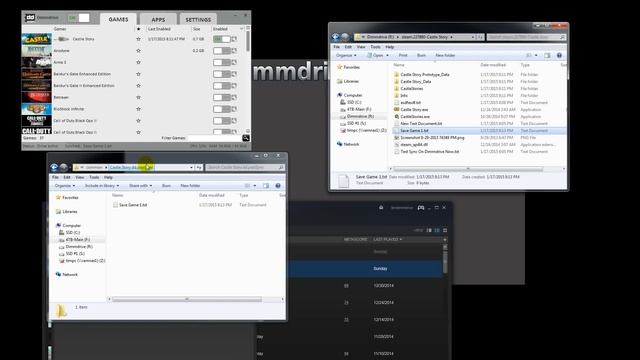The width and height of the screenshot is (640, 360).
Task: Open help in the lower explorer toolbar
Action: 278,186
